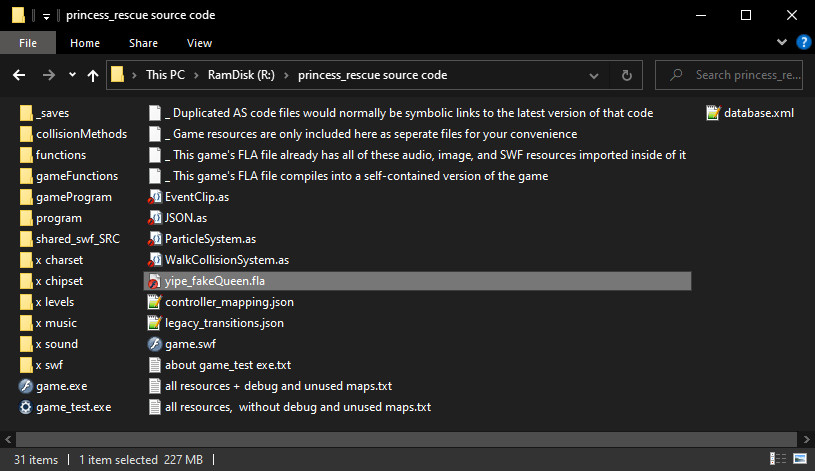Go up one folder level
Viewport: 815px width, 471px height.
(x=94, y=75)
